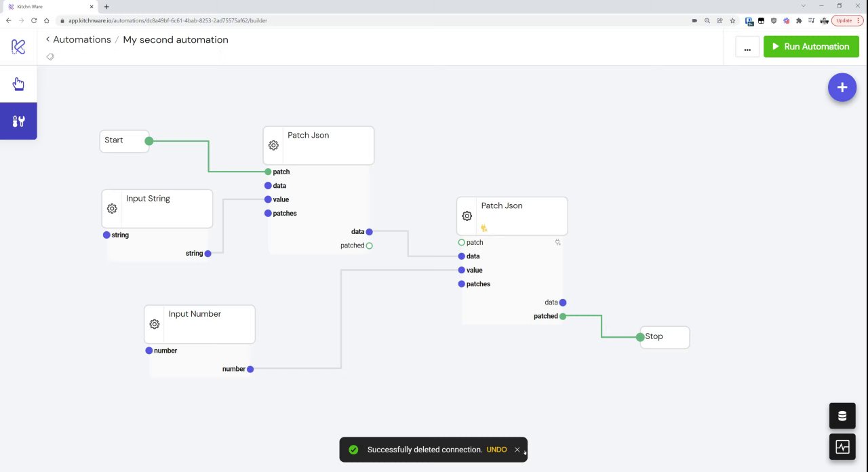Click gear icon on second Patch Json node
Viewport: 868px width, 472px height.
click(x=467, y=216)
